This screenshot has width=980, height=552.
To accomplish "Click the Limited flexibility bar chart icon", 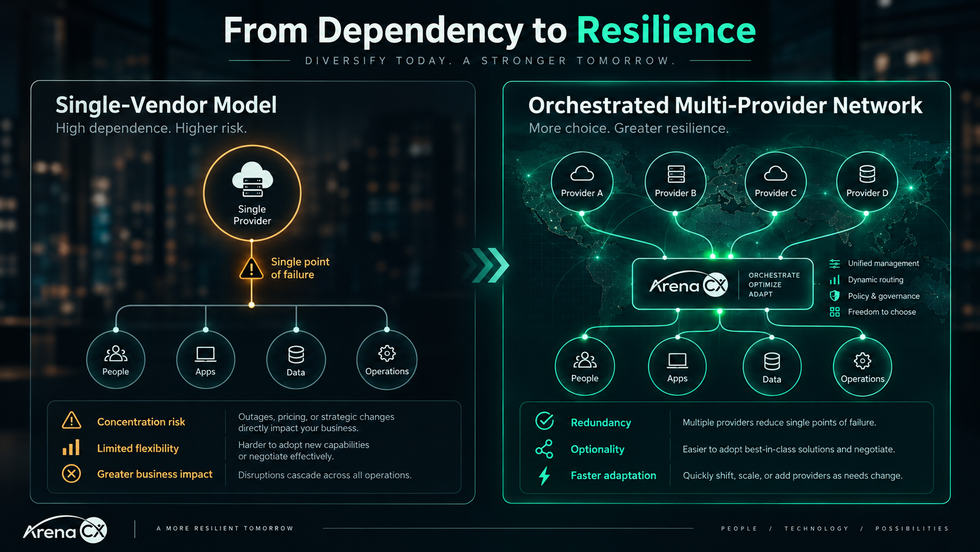I will pyautogui.click(x=71, y=448).
